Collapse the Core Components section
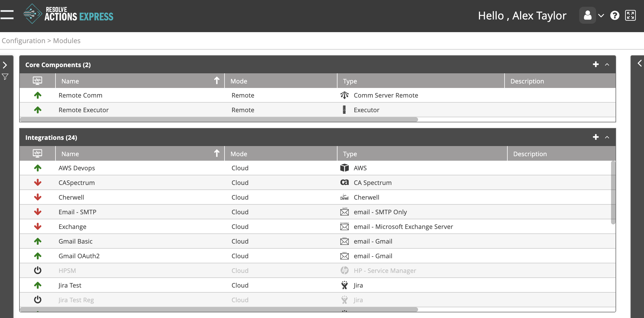The height and width of the screenshot is (318, 644). (607, 65)
